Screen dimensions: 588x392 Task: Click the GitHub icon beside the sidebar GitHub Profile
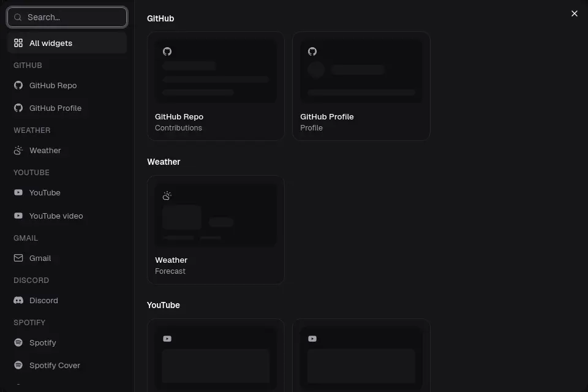pos(18,108)
